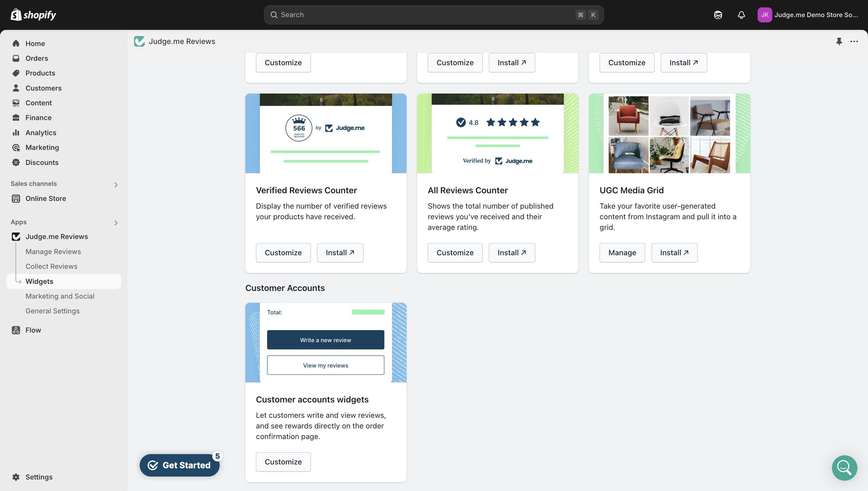Viewport: 868px width, 491px height.
Task: Click the Verified Reviews Counter preview image
Action: click(x=326, y=133)
